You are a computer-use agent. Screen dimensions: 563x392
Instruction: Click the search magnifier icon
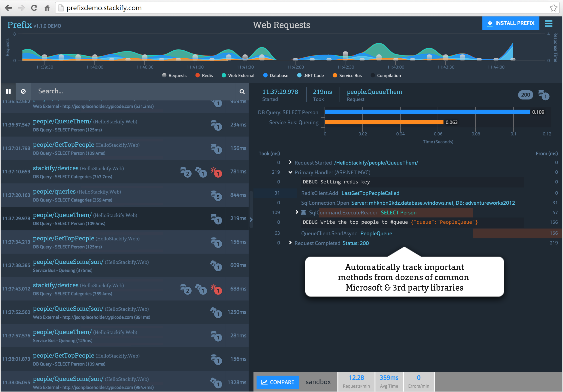pyautogui.click(x=242, y=91)
